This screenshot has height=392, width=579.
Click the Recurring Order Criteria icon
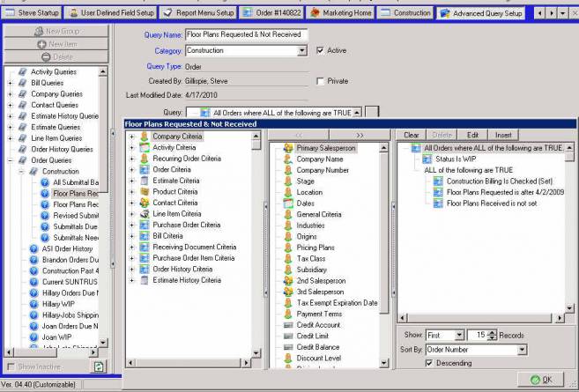(145, 159)
